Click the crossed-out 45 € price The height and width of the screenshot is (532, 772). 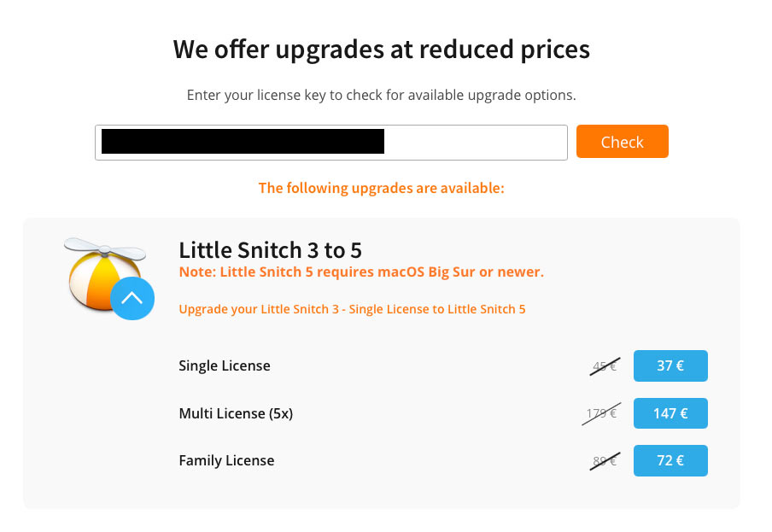pyautogui.click(x=605, y=366)
